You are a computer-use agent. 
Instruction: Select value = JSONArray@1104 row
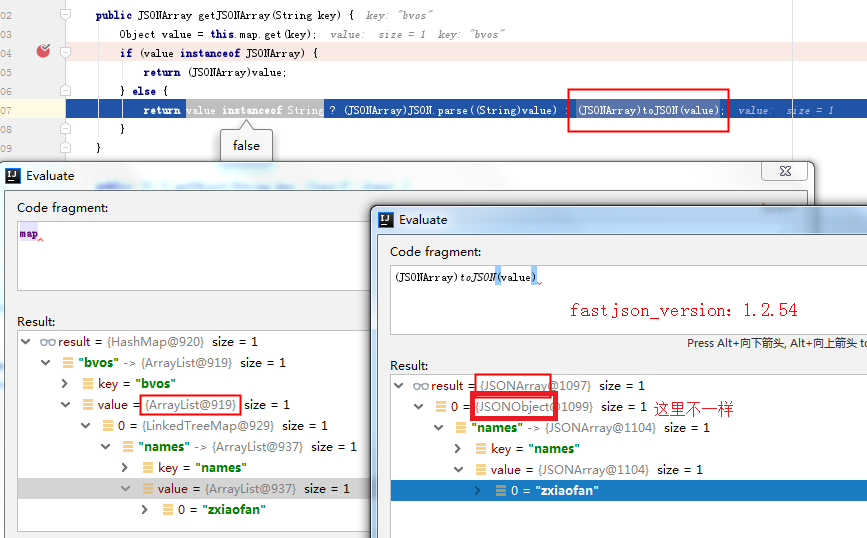click(x=629, y=470)
